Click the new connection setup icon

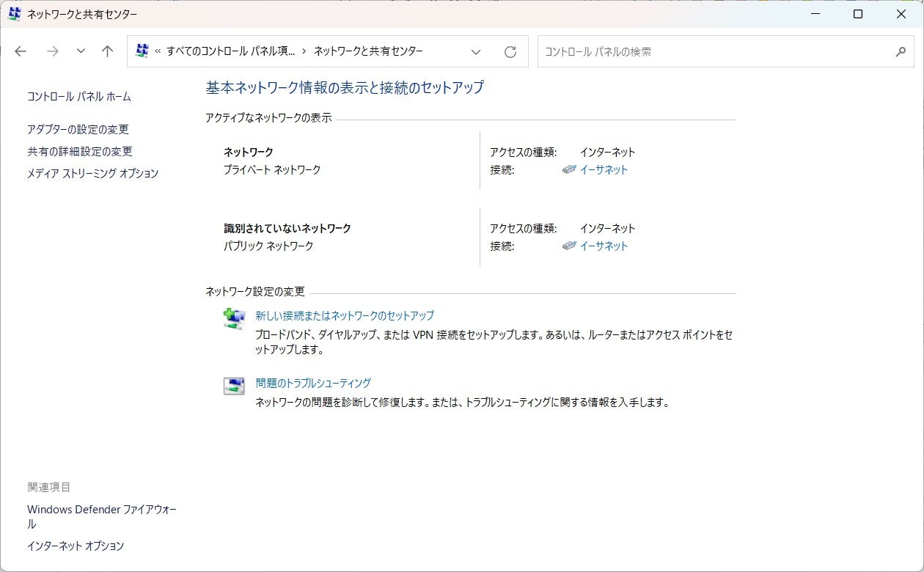(233, 318)
